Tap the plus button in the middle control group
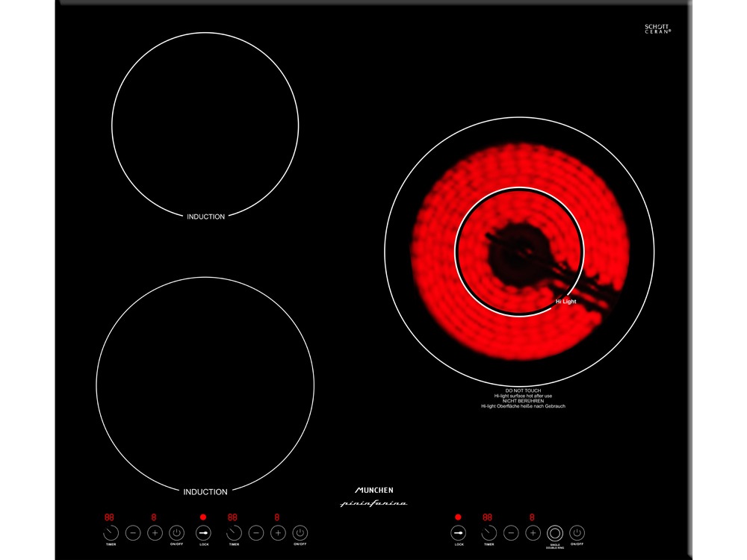Screen dimensions: 747x560 click(278, 533)
